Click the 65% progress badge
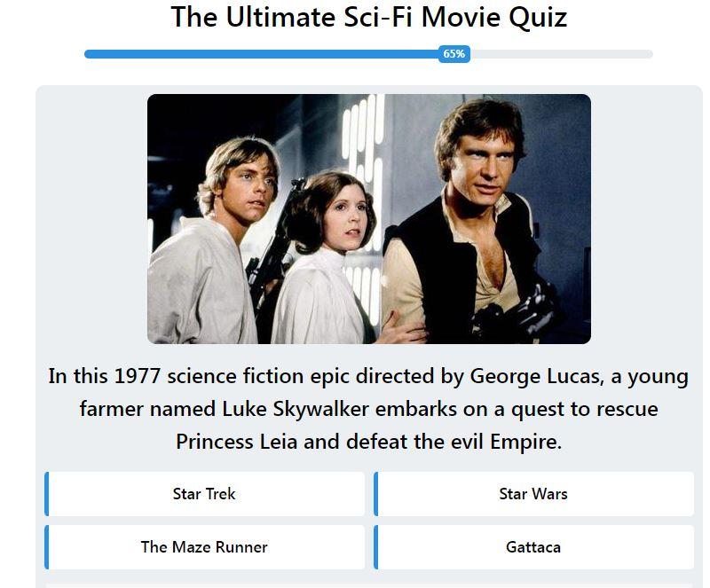 tap(454, 54)
